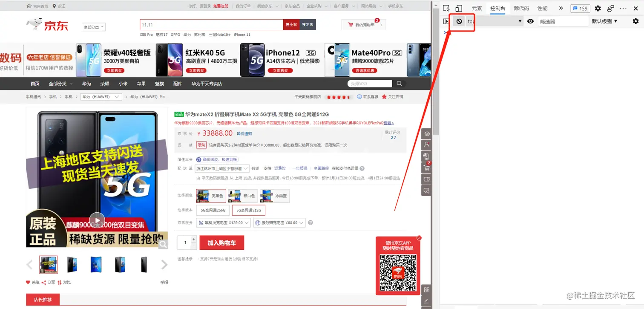Image resolution: width=644 pixels, height=309 pixels.
Task: Click 降价通知 link
Action: (244, 133)
